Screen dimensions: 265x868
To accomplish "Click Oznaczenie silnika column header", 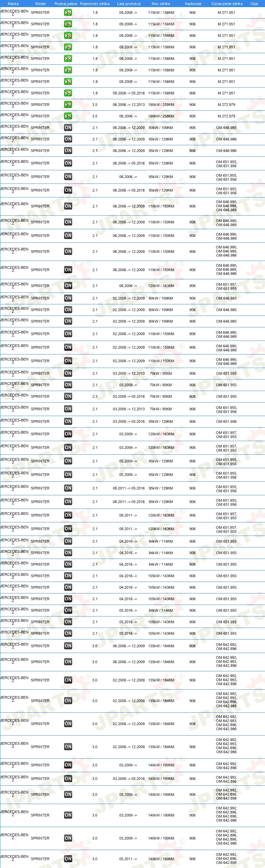I will click(227, 4).
